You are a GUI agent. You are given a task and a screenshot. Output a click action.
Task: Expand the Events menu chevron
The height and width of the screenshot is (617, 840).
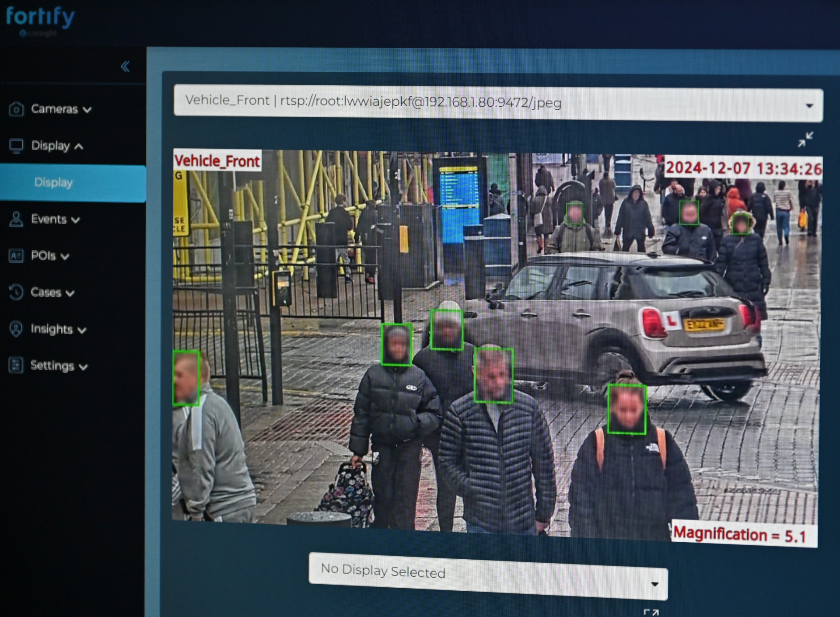point(76,220)
